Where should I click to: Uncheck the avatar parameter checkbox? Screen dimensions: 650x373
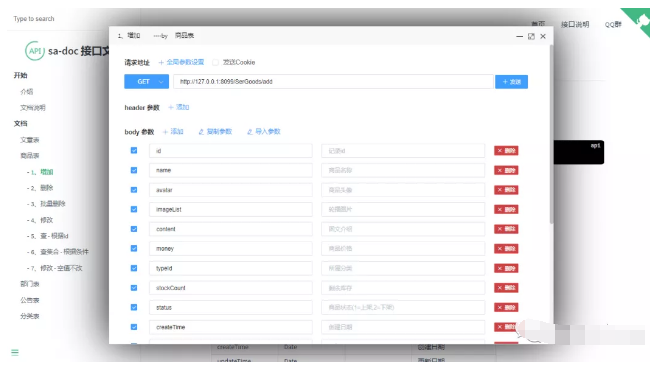(134, 190)
